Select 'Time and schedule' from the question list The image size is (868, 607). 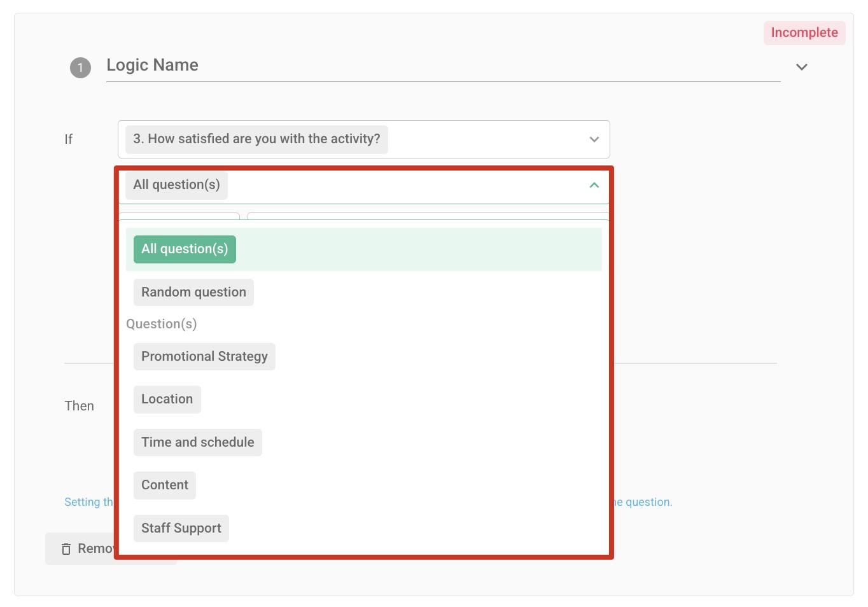197,442
